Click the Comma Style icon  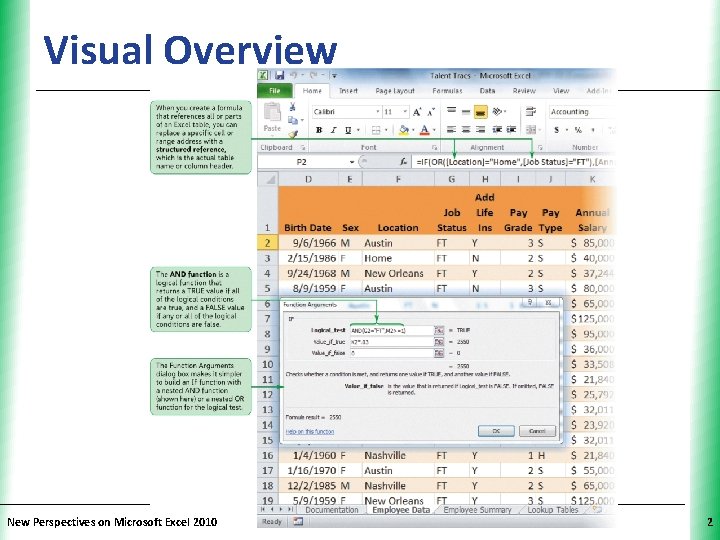click(593, 130)
